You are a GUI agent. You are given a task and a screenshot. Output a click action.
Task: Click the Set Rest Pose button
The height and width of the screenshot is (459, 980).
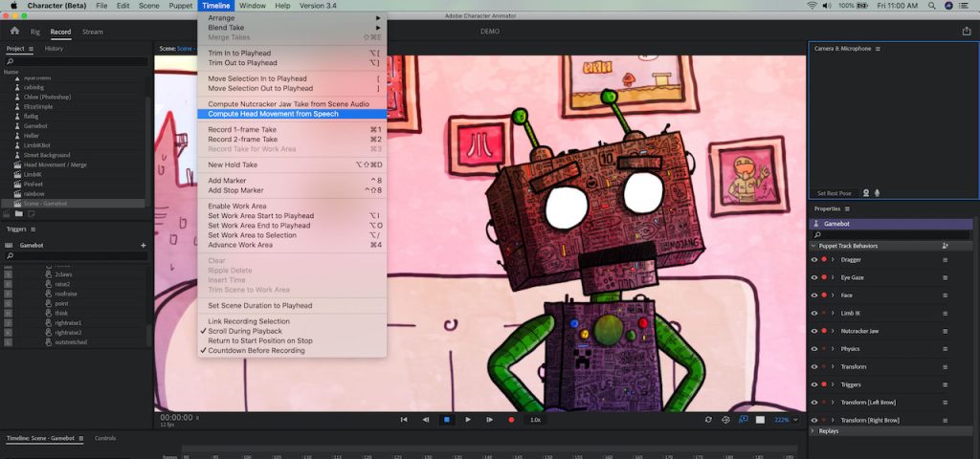coord(835,193)
